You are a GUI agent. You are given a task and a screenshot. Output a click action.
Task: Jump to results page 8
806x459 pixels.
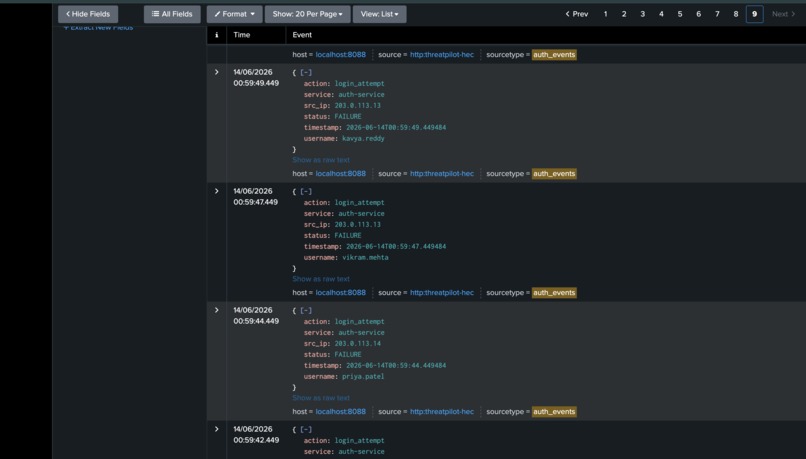pos(736,14)
